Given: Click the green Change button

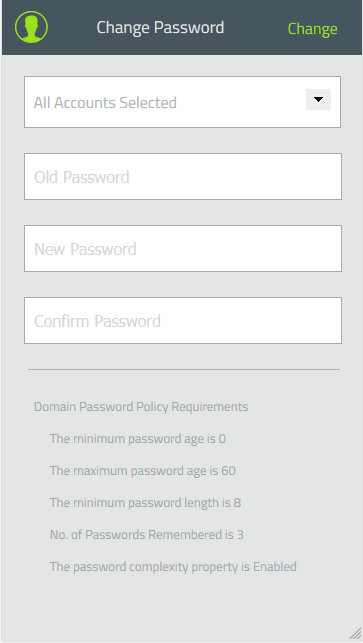Looking at the screenshot, I should (x=313, y=28).
